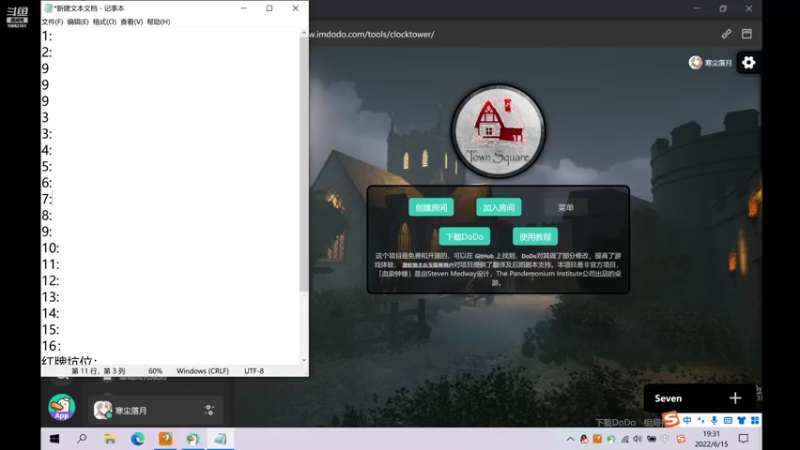
Task: Expand hidden system tray icons
Action: [570, 439]
